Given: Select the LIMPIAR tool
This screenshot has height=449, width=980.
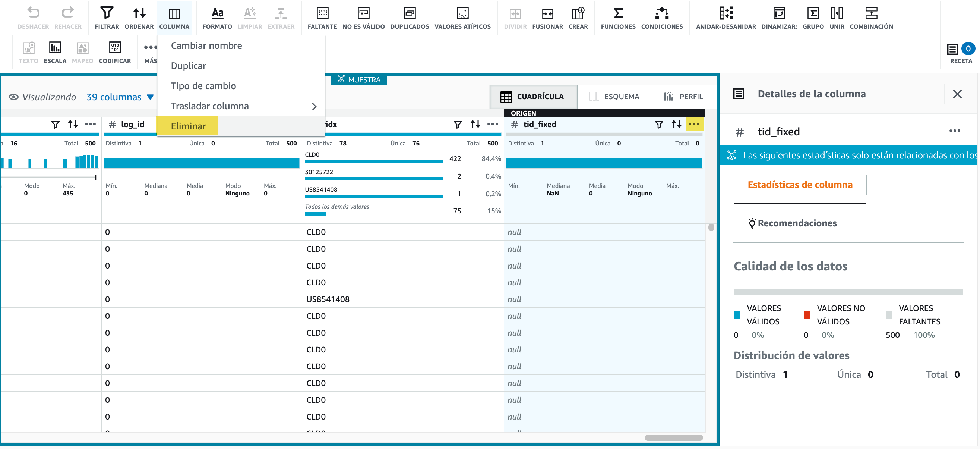Looking at the screenshot, I should pyautogui.click(x=250, y=18).
